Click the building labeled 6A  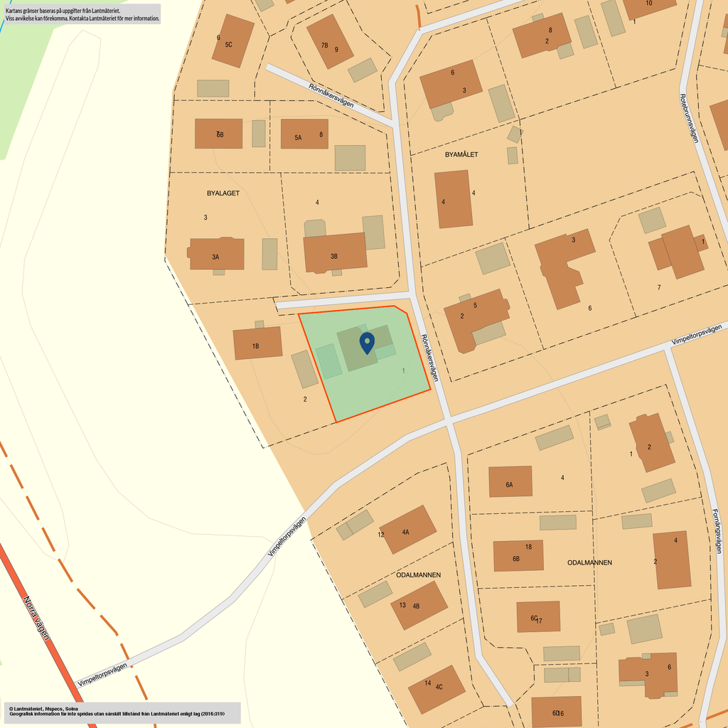[510, 481]
